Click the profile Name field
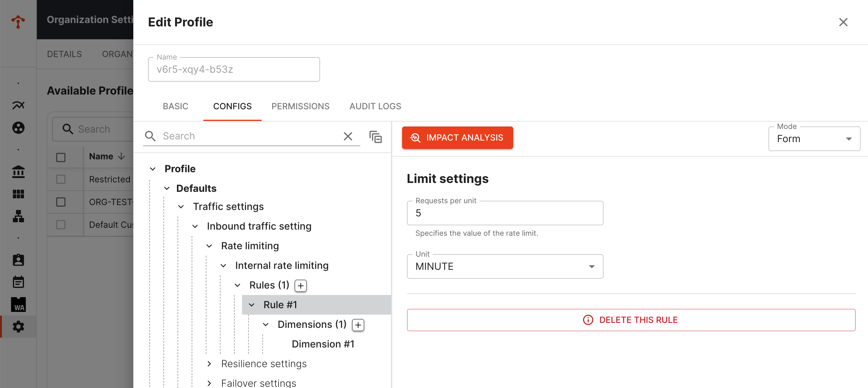Screen dimensions: 868x388 (x=234, y=69)
